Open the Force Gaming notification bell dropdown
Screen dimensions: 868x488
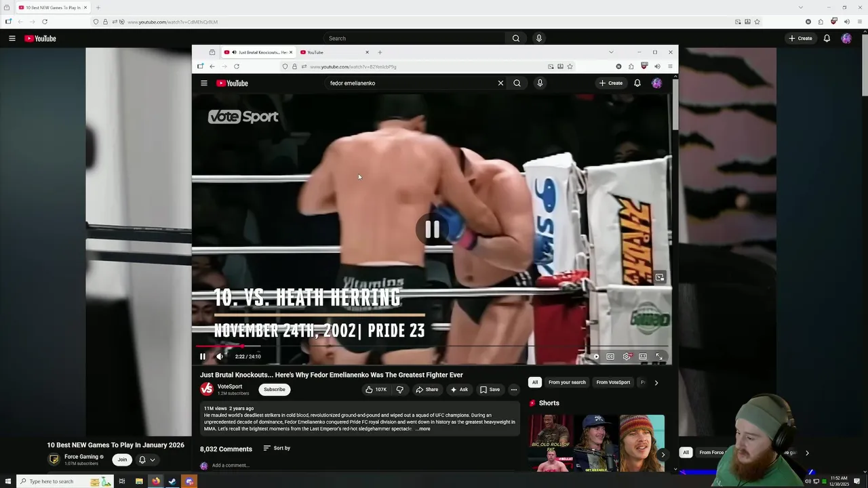coord(147,460)
